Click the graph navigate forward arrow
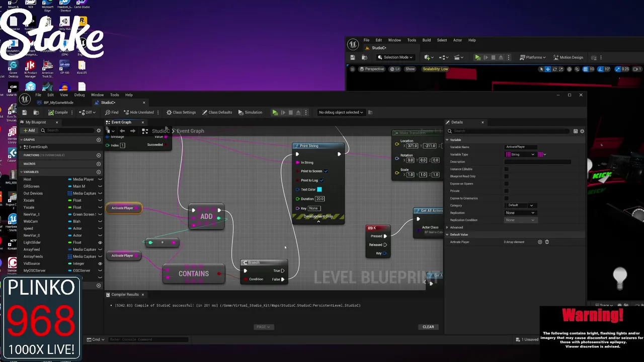The height and width of the screenshot is (362, 644). (x=133, y=131)
